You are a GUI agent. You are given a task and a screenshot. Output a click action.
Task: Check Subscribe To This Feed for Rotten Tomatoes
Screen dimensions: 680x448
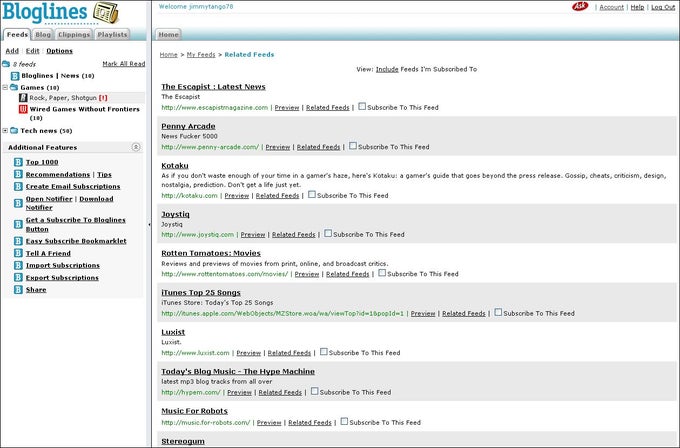coord(382,273)
